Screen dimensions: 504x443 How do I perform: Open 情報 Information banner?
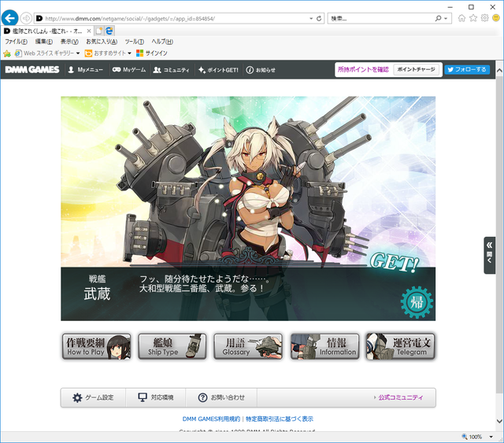(x=324, y=346)
